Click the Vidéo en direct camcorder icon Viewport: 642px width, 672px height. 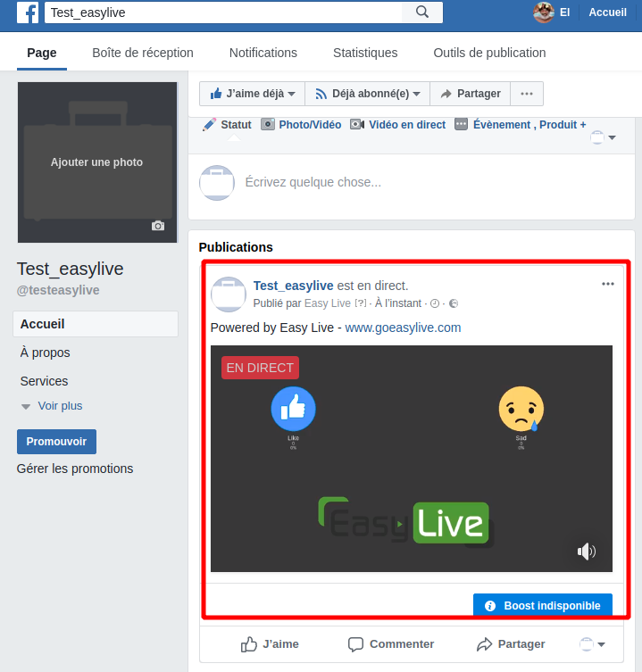pyautogui.click(x=357, y=125)
